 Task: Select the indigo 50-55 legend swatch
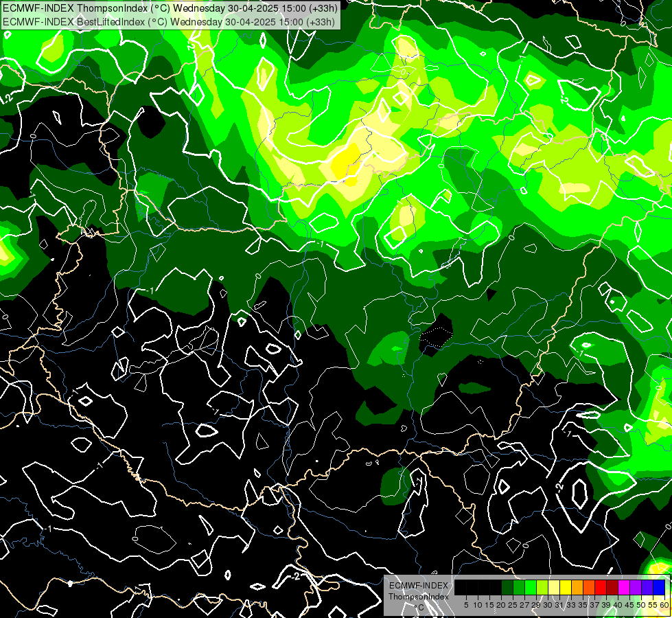click(647, 587)
